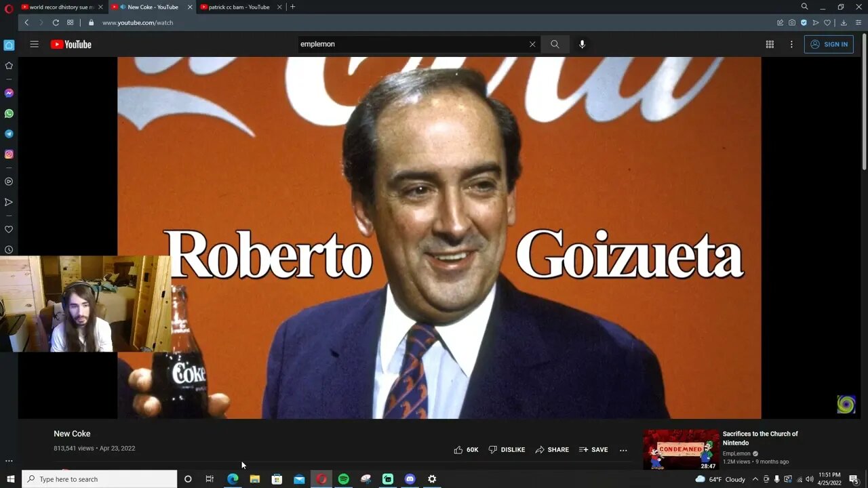Go to the YouTube logo home link

[x=71, y=44]
